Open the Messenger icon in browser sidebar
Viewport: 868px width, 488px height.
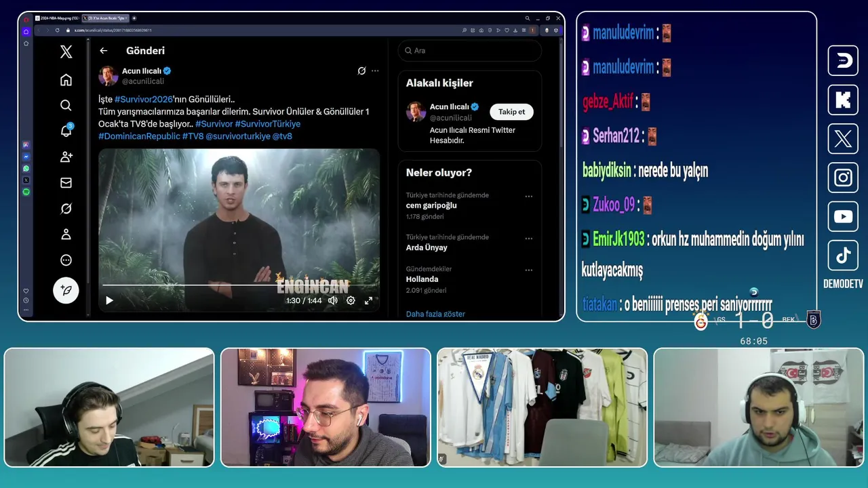[x=26, y=156]
